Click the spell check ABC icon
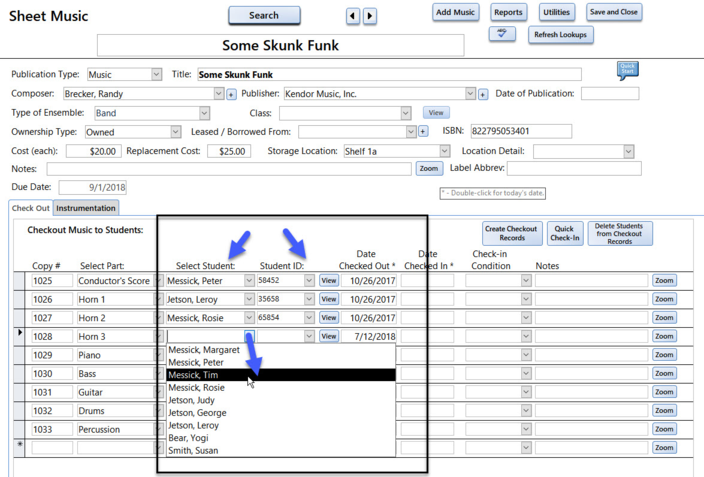This screenshot has height=477, width=704. point(503,34)
